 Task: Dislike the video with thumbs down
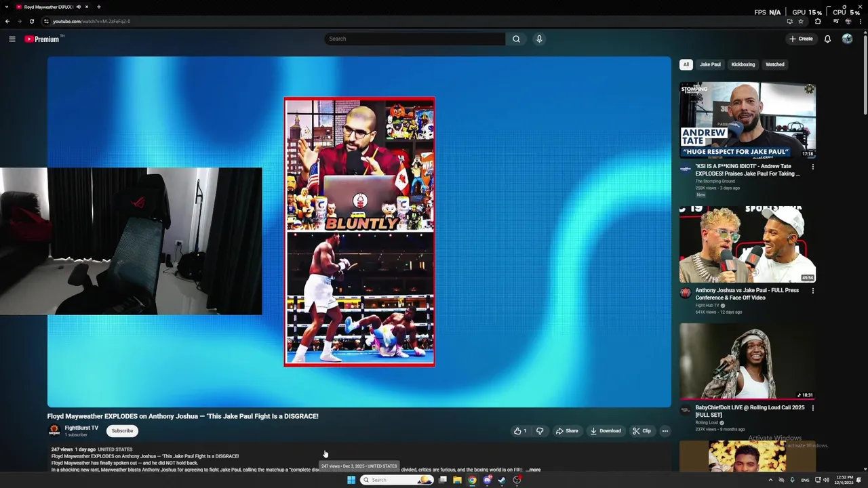(540, 431)
